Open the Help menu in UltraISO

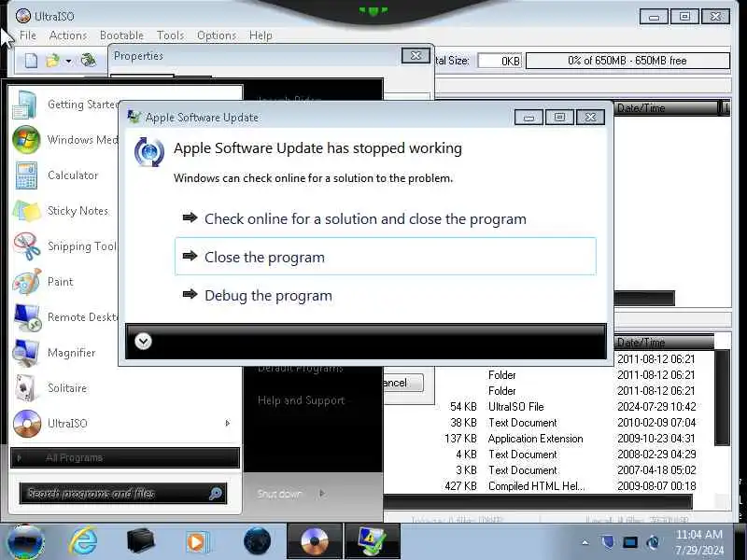pos(261,35)
